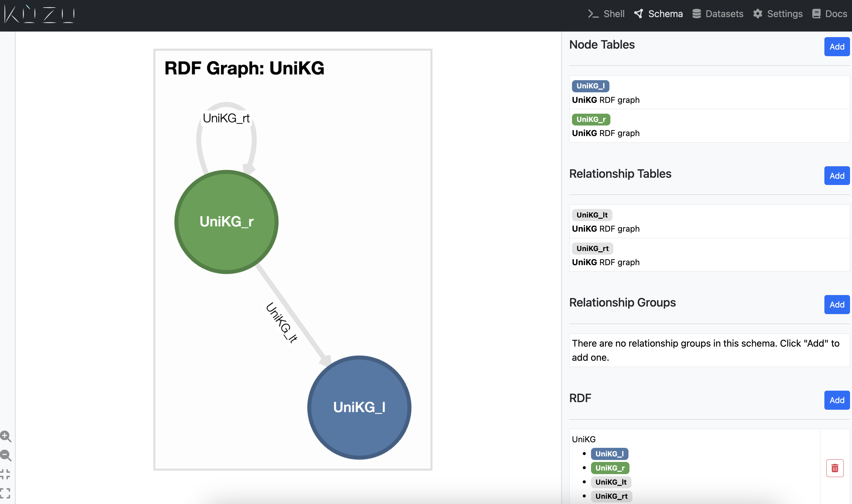
Task: Delete the UniKG RDF graph with the trash icon
Action: click(835, 468)
